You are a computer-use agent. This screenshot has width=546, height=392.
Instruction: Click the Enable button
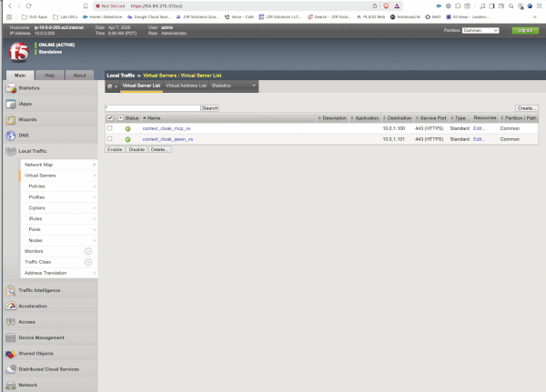(x=115, y=149)
